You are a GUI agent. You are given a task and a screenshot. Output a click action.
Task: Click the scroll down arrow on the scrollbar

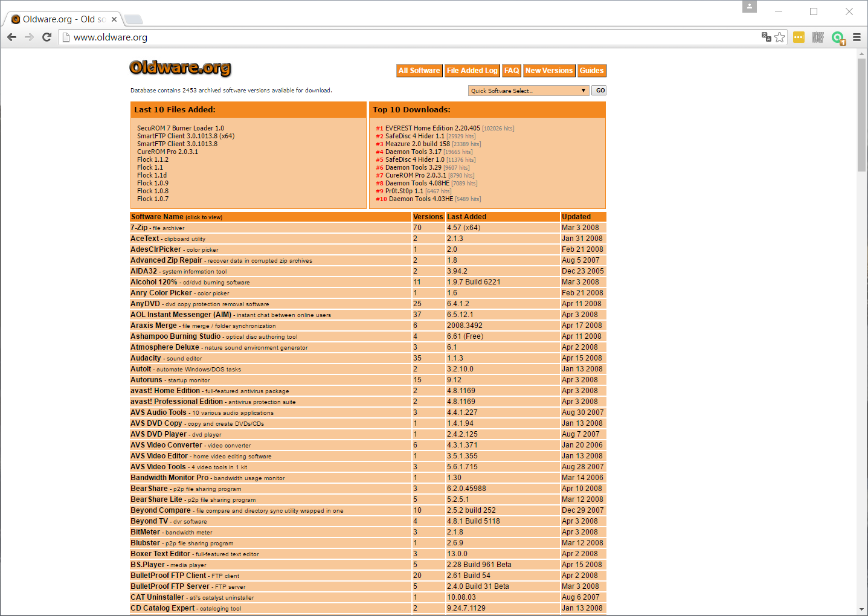(861, 609)
